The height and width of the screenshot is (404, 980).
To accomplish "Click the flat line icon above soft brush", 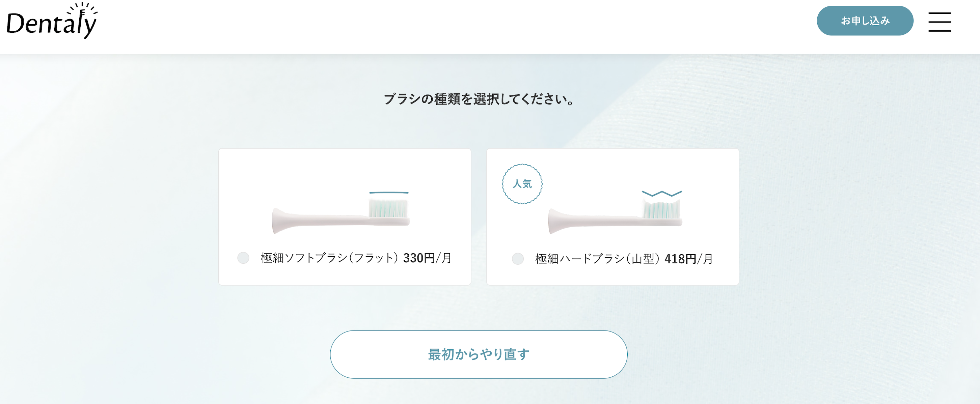I will tap(389, 193).
